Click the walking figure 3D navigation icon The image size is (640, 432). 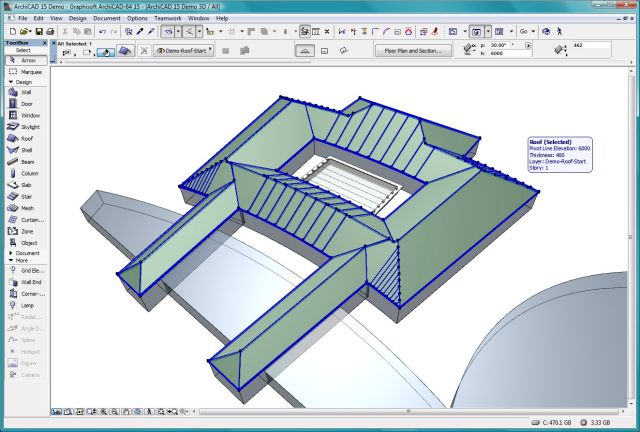tap(559, 31)
